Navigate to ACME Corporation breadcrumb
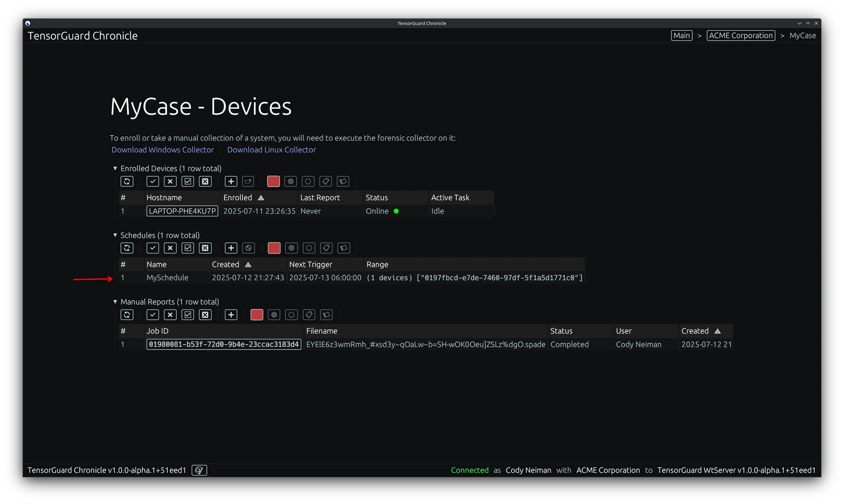This screenshot has width=844, height=504. click(x=740, y=35)
